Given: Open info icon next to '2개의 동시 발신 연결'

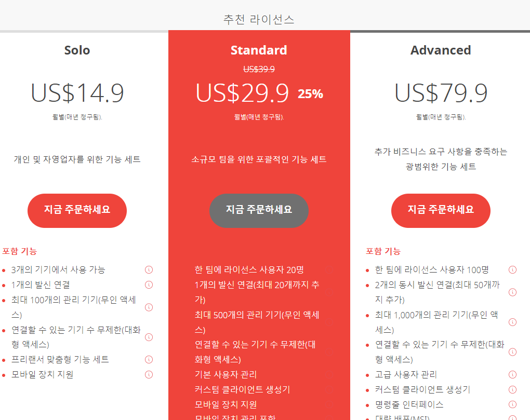Looking at the screenshot, I should [513, 292].
